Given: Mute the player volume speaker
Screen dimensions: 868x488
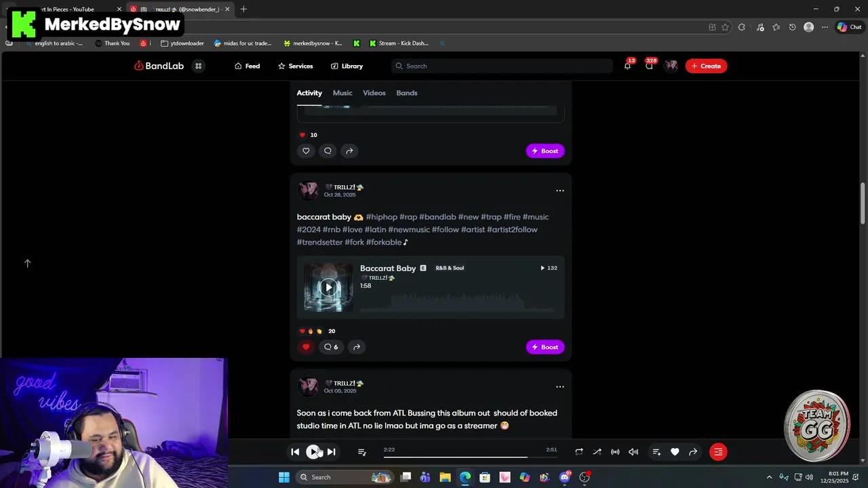Looking at the screenshot, I should [633, 452].
